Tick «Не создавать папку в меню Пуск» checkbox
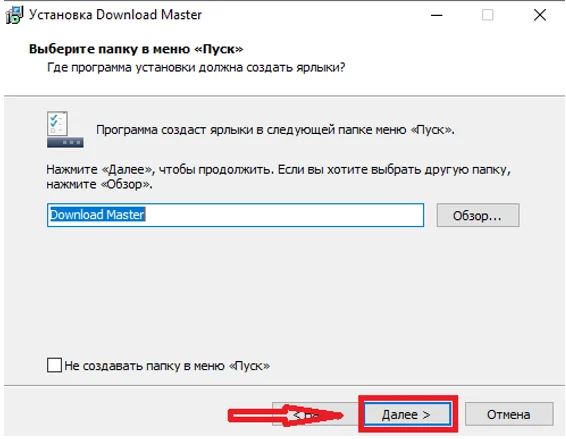This screenshot has width=566, height=439. 54,365
